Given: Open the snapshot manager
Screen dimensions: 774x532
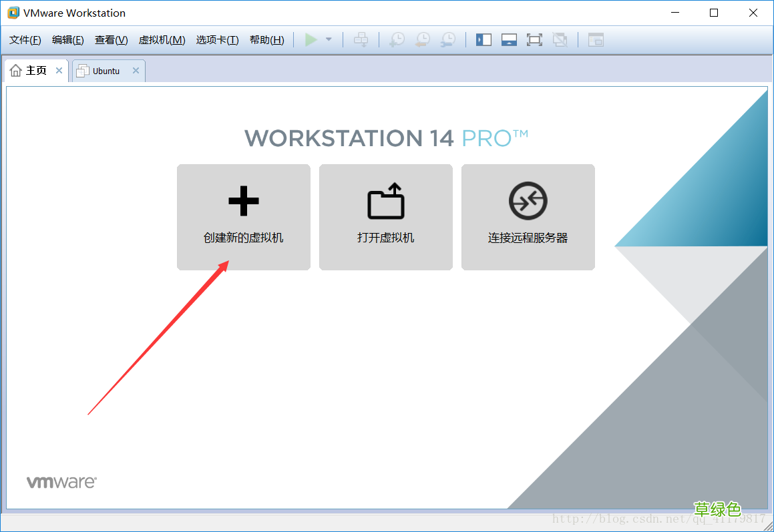Looking at the screenshot, I should coord(447,39).
